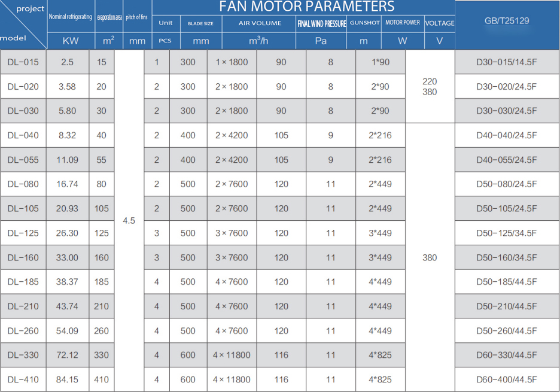Image resolution: width=560 pixels, height=392 pixels.
Task: Select the merged 4.5 pitch cell
Action: coord(129,221)
